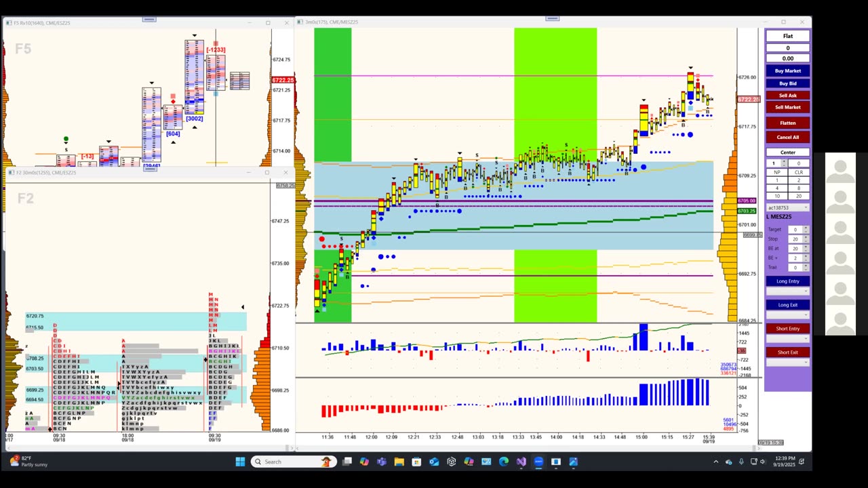Click the 6703.25 green price marker
868x488 pixels.
[747, 211]
